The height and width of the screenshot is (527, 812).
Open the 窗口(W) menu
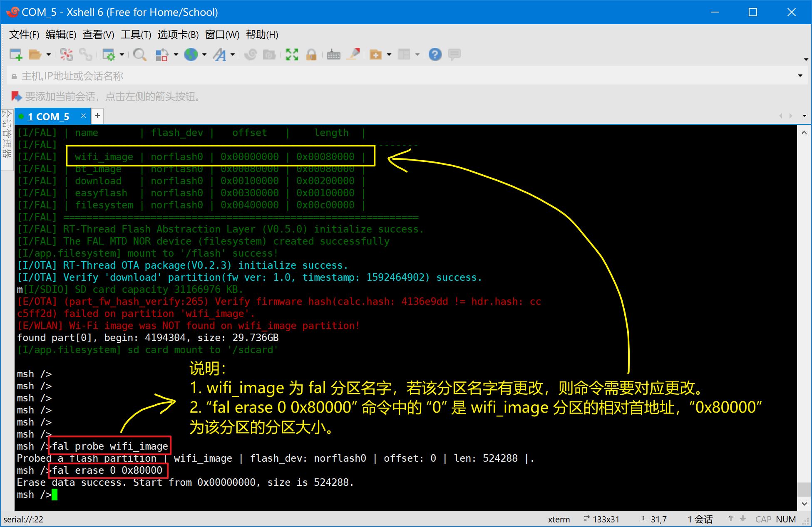click(x=222, y=35)
